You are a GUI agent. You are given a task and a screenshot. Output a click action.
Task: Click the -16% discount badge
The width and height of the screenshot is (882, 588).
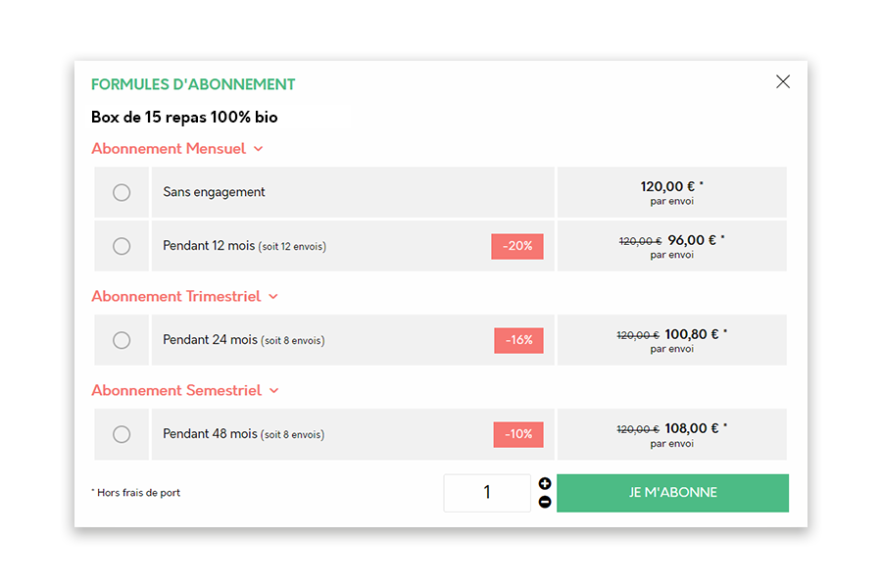pos(518,340)
